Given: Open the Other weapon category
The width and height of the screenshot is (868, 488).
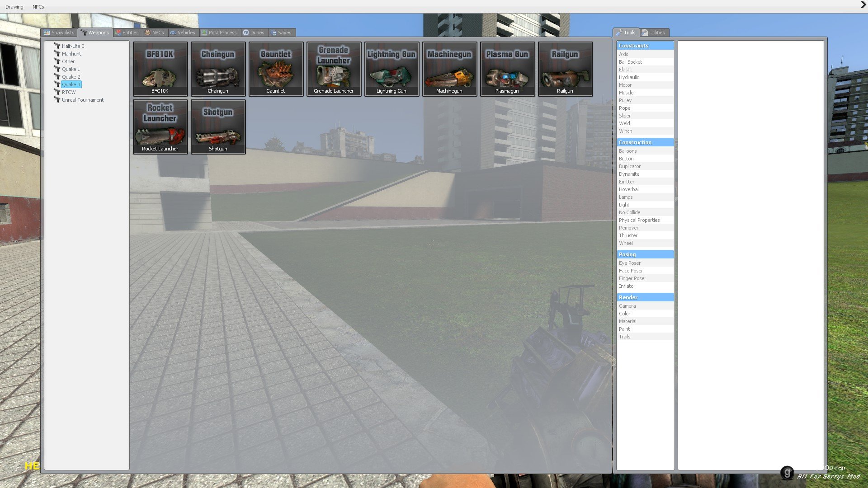Looking at the screenshot, I should point(68,61).
